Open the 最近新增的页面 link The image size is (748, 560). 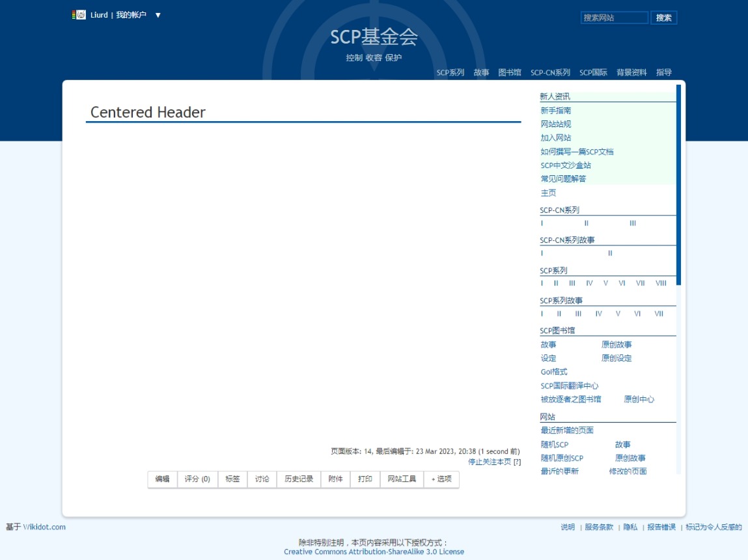pos(567,430)
